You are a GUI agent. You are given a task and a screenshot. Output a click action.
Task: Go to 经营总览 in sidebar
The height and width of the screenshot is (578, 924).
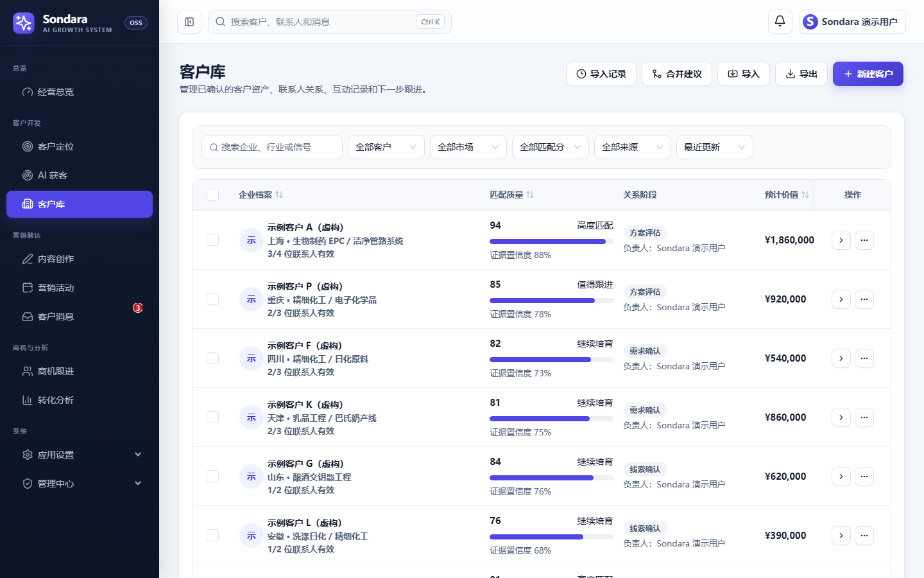click(x=80, y=92)
